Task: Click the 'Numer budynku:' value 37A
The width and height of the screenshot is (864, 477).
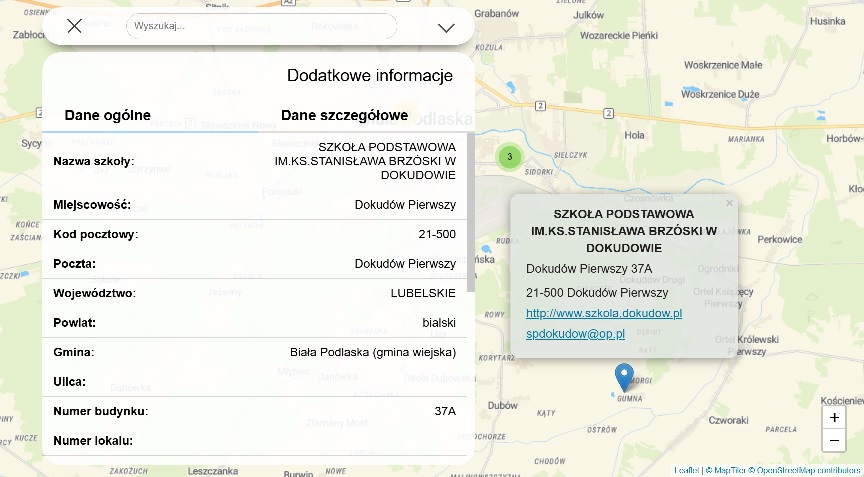Action: click(445, 411)
